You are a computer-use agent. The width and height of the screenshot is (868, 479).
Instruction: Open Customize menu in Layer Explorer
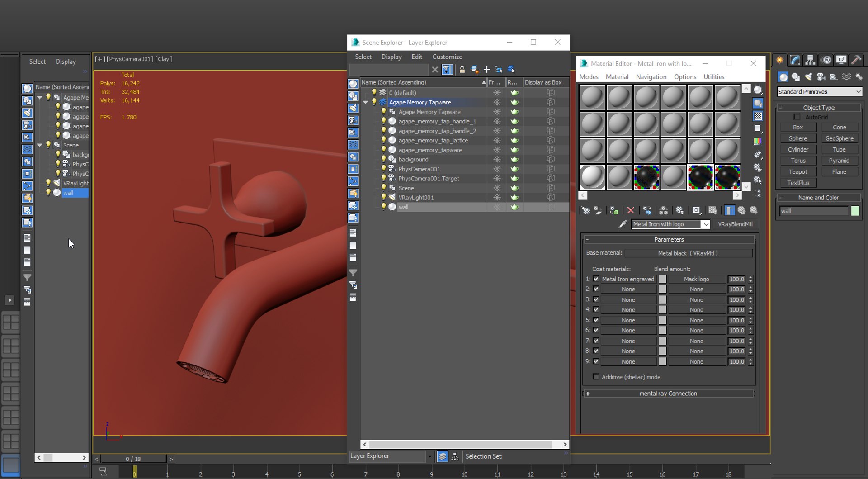coord(447,57)
